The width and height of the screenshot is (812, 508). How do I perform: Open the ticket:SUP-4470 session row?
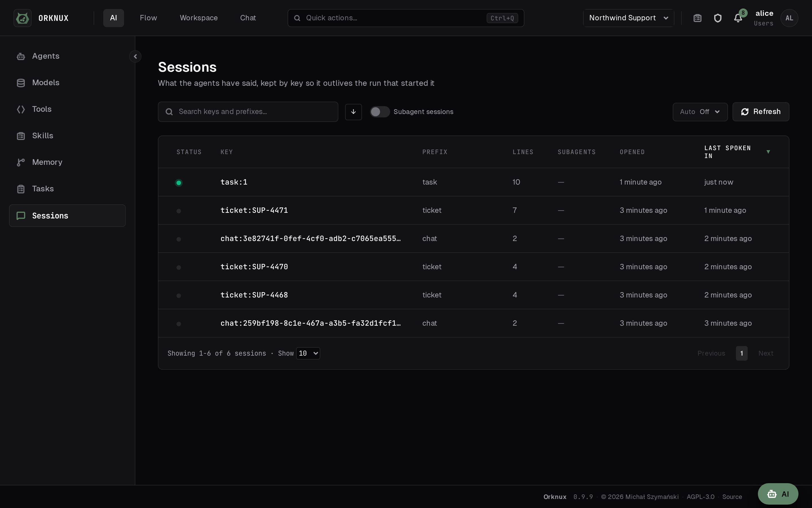click(473, 267)
